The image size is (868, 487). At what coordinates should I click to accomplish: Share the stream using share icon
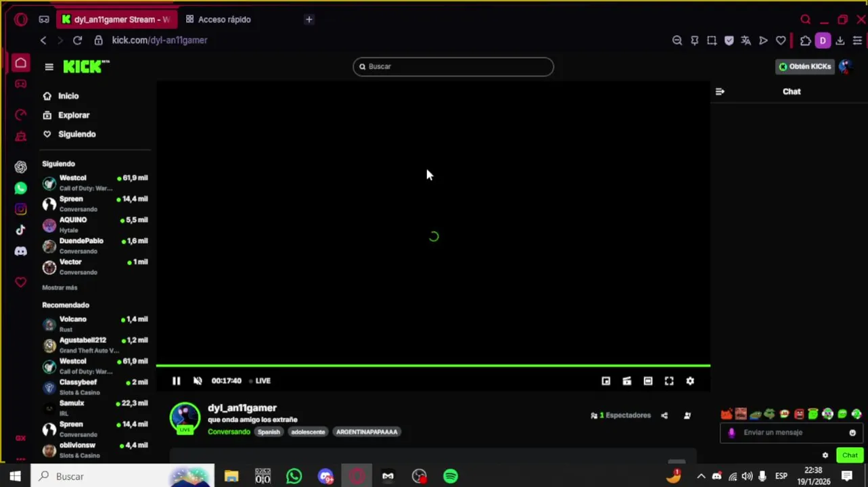(664, 415)
